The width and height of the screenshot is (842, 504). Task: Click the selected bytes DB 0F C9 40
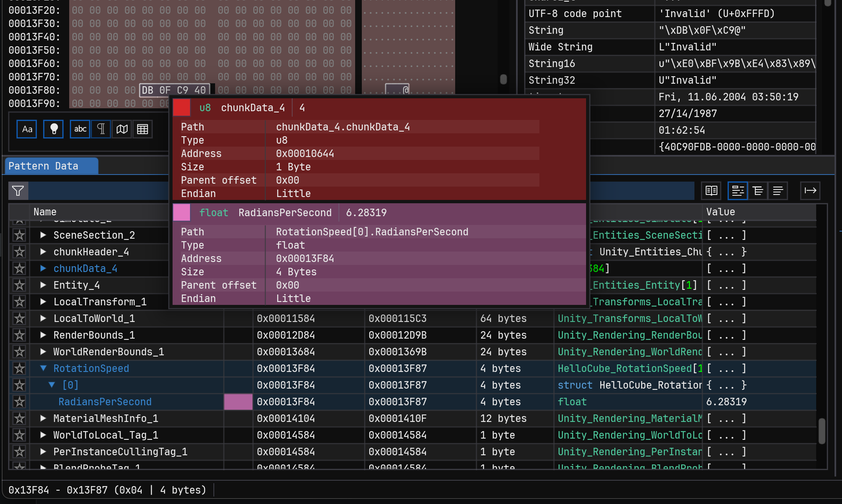(x=175, y=90)
